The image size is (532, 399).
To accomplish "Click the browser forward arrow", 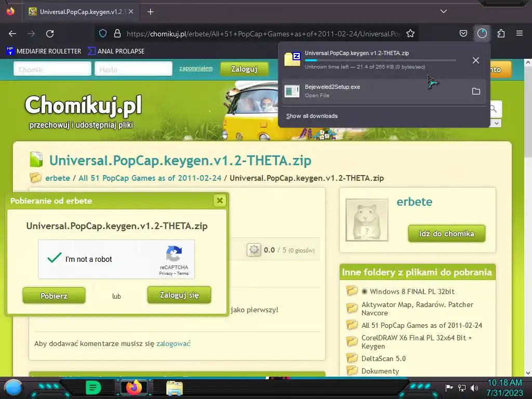I will point(31,34).
